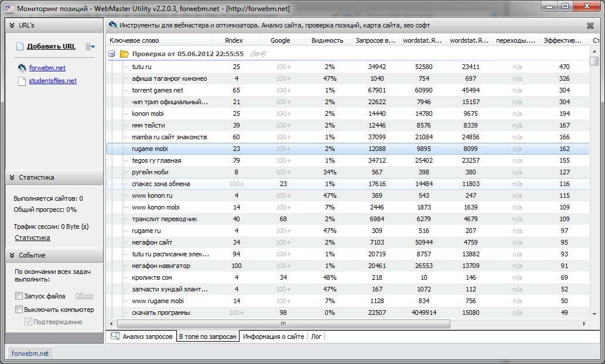
Task: Open the dropdown arrow next to Добавить URL
Action: (90, 47)
